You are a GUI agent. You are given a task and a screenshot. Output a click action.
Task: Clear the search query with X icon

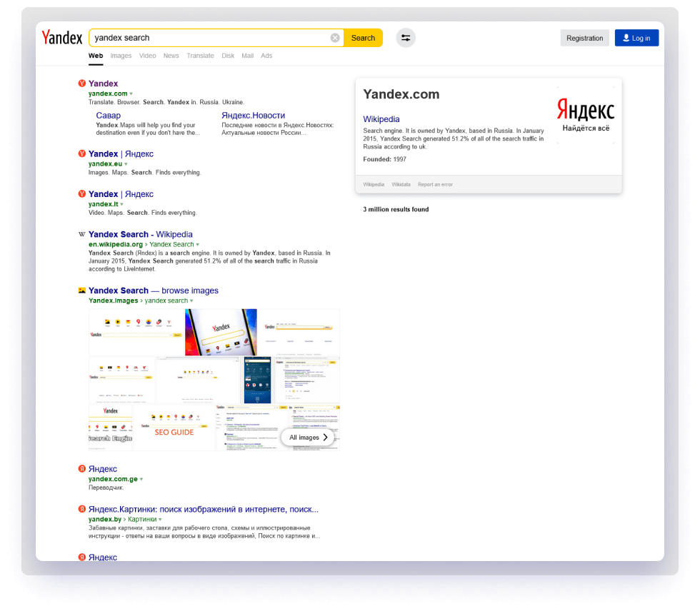335,38
